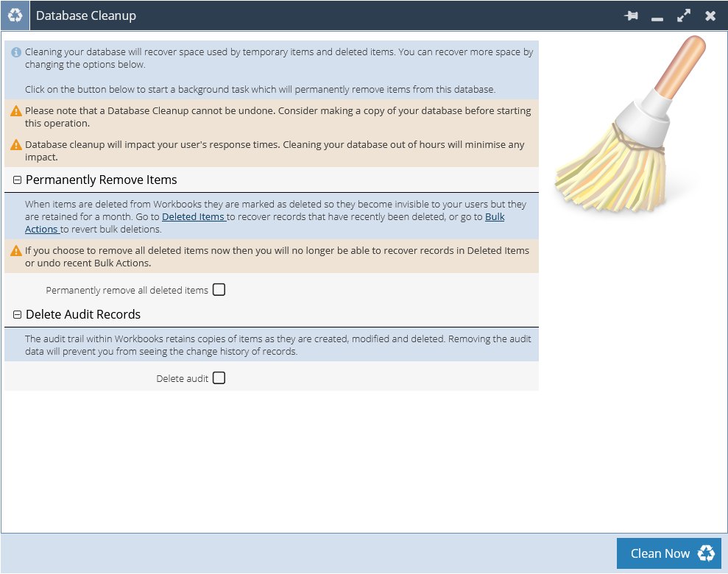This screenshot has height=574, width=728.
Task: Click the Database Cleanup recycle icon in title bar
Action: (15, 15)
